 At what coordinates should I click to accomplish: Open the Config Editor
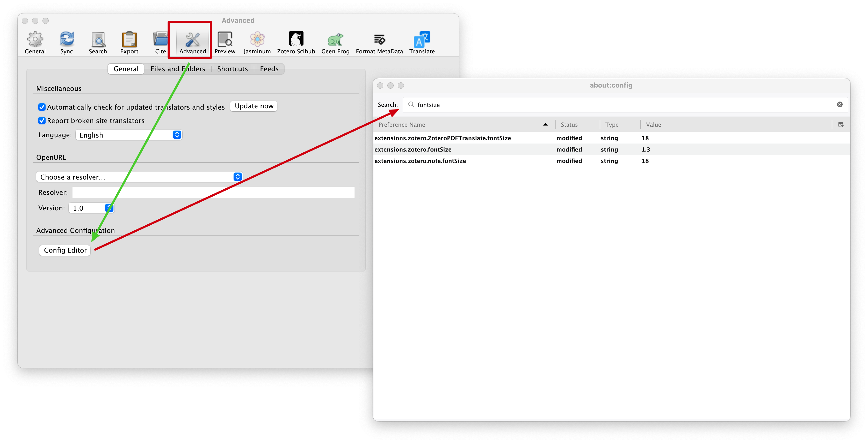tap(65, 250)
